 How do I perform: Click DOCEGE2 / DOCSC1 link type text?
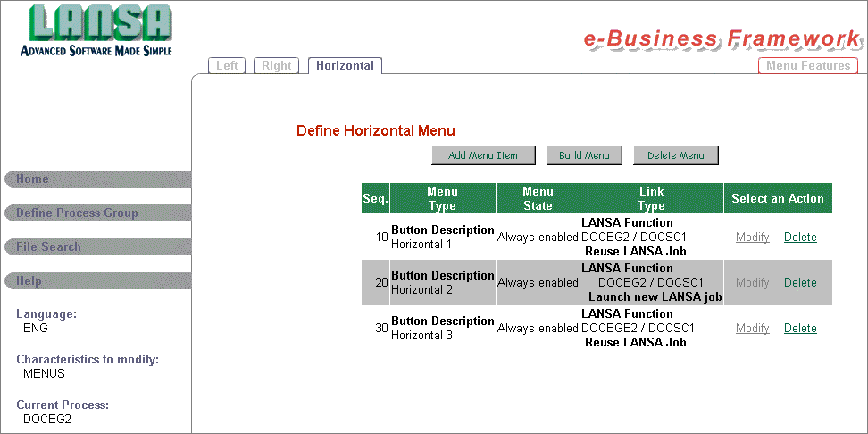pos(638,329)
